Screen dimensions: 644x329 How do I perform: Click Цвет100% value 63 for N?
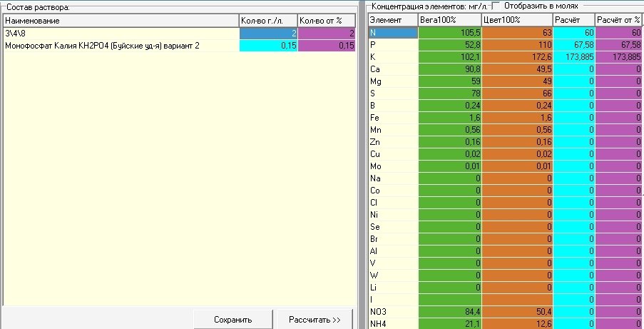pyautogui.click(x=517, y=33)
